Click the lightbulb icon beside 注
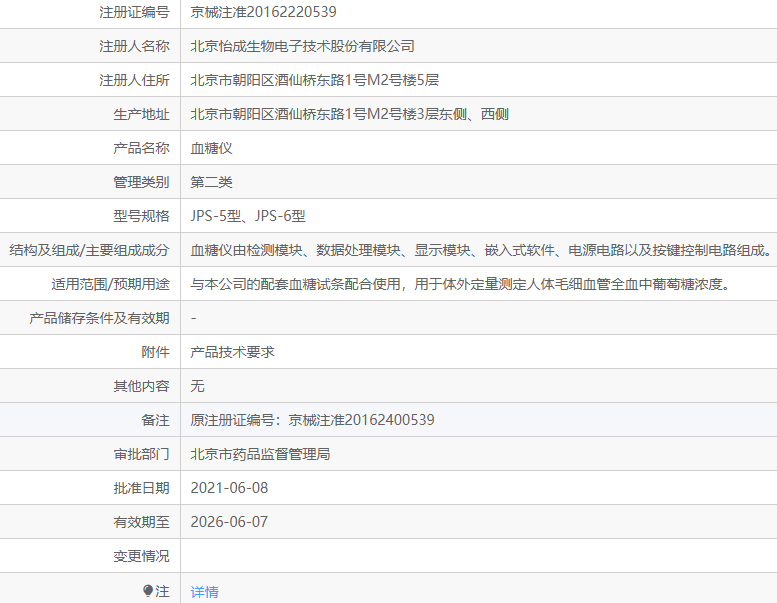 coord(148,591)
